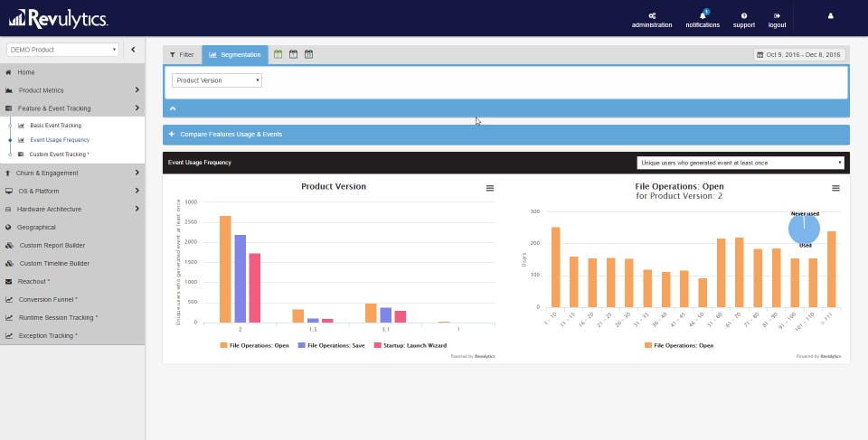
Task: Collapse sidebar with left chevron icon
Action: click(x=133, y=50)
